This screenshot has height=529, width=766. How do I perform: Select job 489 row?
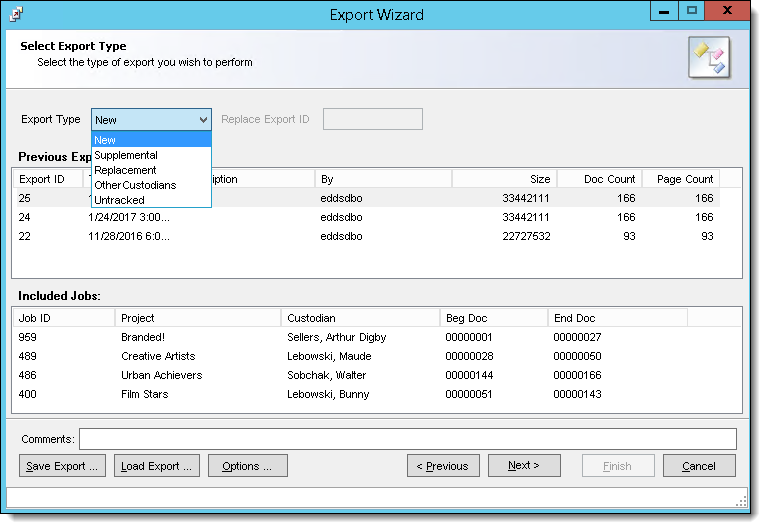[350, 356]
